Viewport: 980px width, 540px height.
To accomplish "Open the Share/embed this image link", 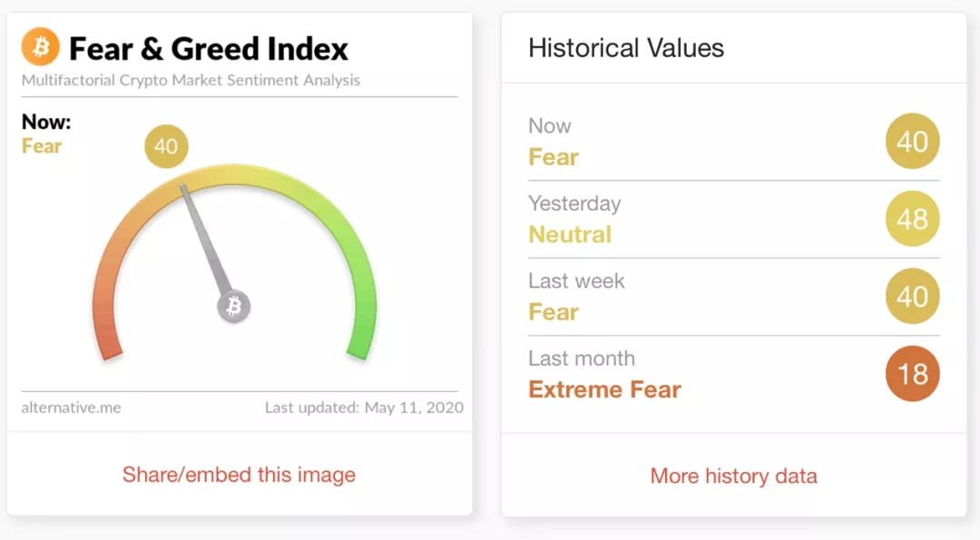I will [239, 475].
